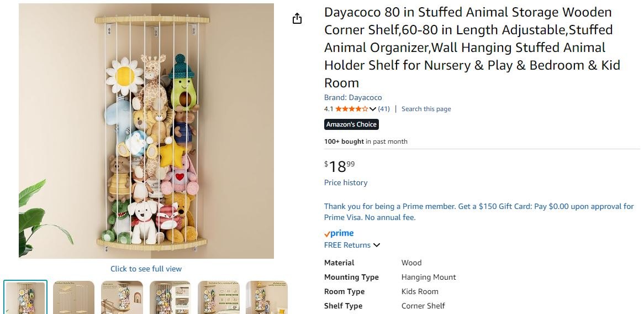
Task: Open the Brand: Dayacoco store link
Action: (353, 97)
